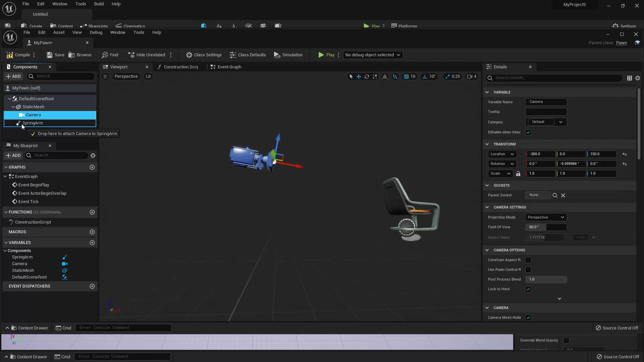Switch to the Construction Script tab
The height and width of the screenshot is (362, 644).
(178, 67)
